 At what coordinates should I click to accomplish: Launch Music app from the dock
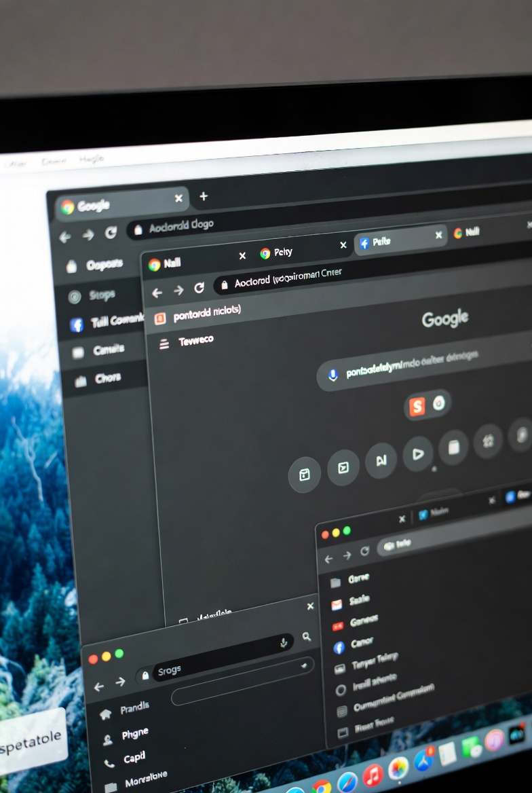(x=373, y=775)
